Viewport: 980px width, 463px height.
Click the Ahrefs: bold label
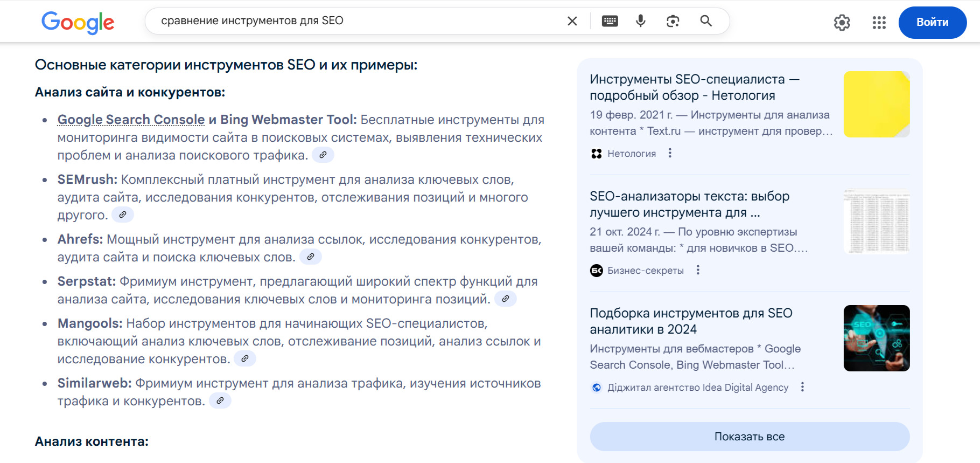pos(80,239)
